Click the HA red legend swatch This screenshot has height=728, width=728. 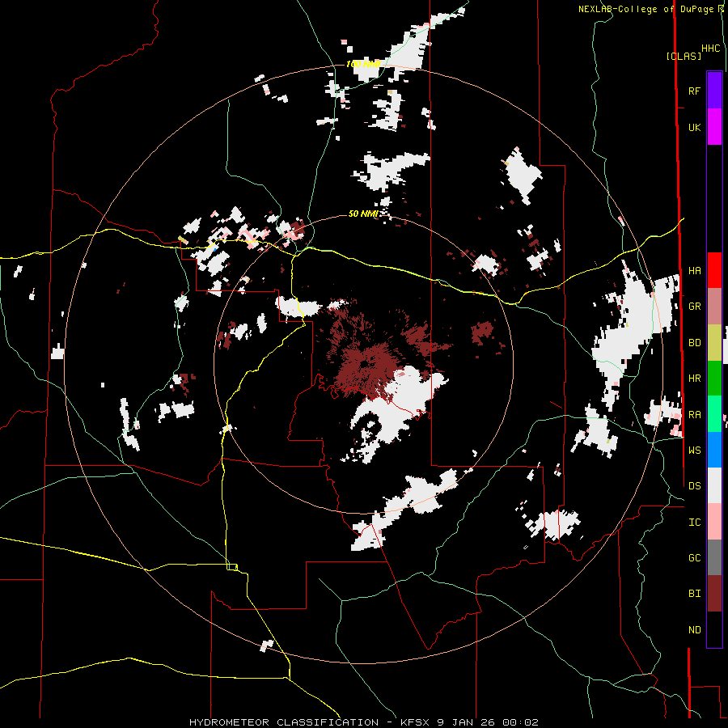(x=714, y=270)
